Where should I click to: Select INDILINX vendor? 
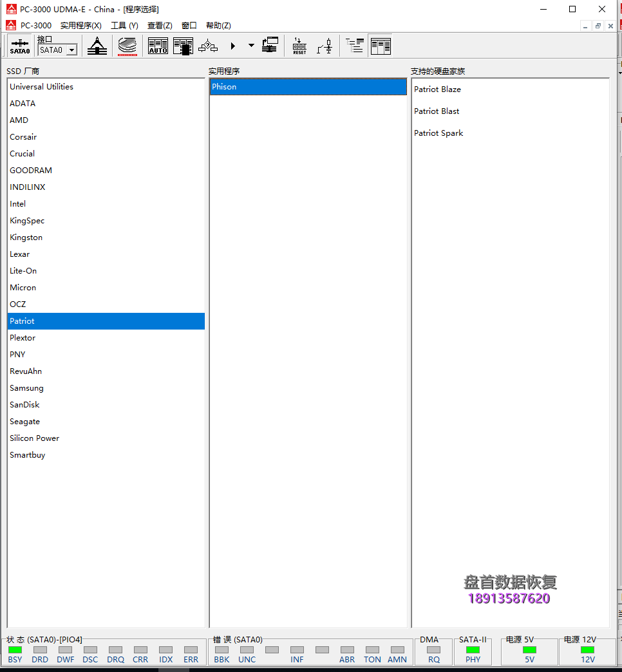pyautogui.click(x=106, y=187)
